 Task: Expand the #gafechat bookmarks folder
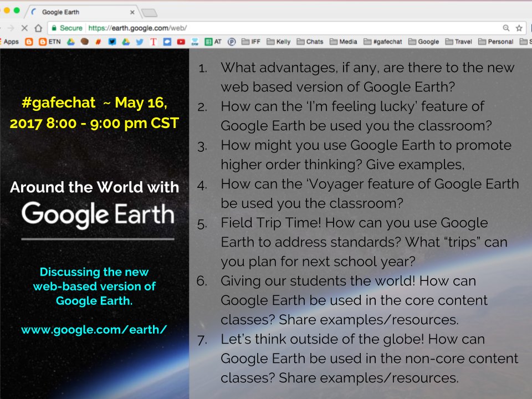tap(383, 42)
